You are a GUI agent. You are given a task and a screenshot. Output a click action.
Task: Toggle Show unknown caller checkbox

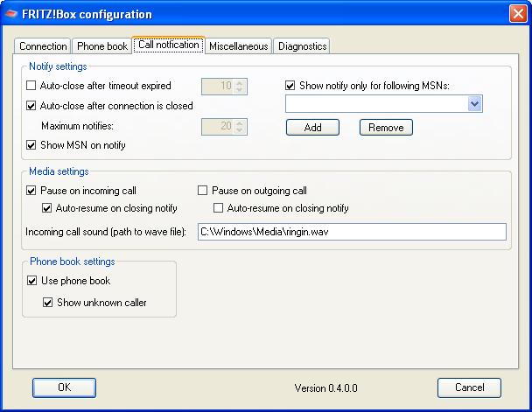tap(48, 303)
